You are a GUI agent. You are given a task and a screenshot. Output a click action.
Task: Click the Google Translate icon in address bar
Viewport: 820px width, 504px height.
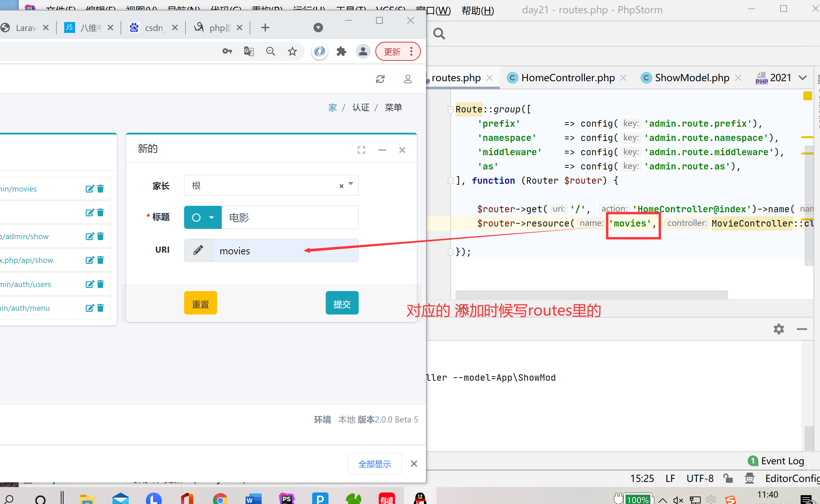tap(249, 52)
